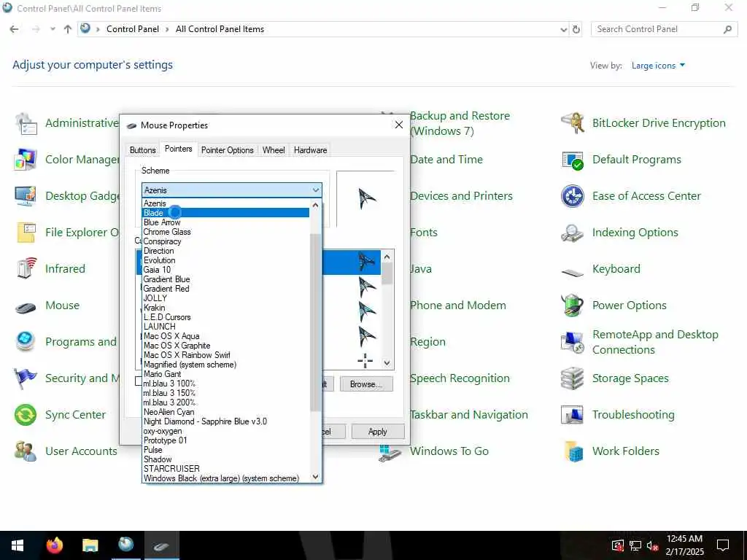Select Night Diamond - Sapphire Blue v3.0
Image resolution: width=747 pixels, height=560 pixels.
click(x=226, y=421)
